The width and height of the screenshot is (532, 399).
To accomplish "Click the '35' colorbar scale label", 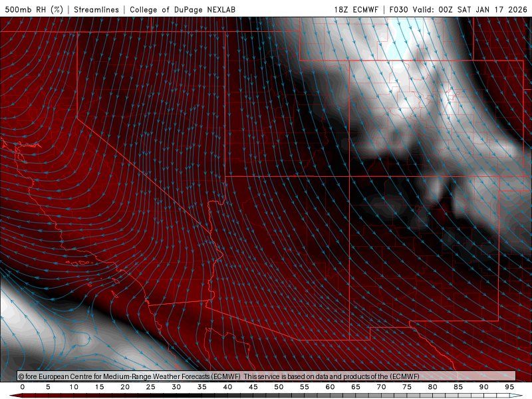I will [202, 387].
